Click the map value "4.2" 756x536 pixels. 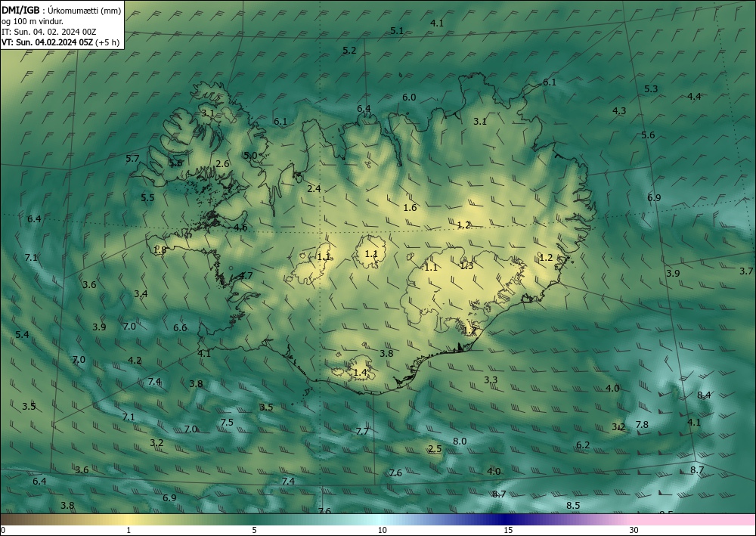[x=135, y=361]
